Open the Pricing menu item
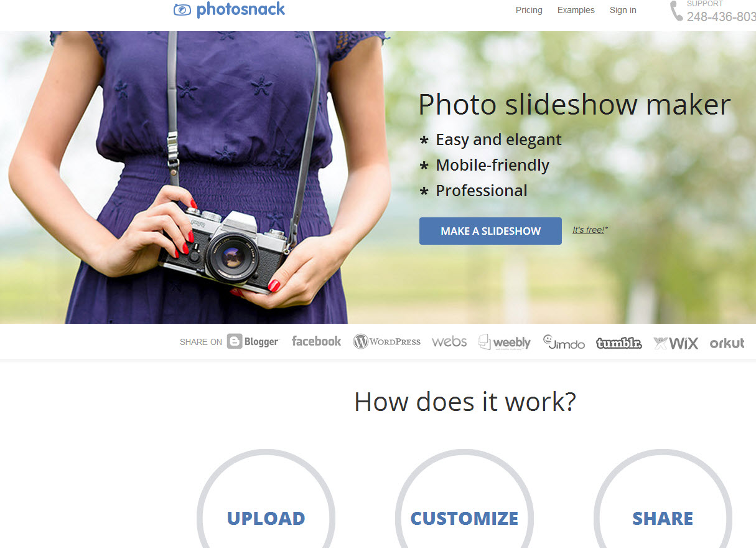 tap(529, 10)
